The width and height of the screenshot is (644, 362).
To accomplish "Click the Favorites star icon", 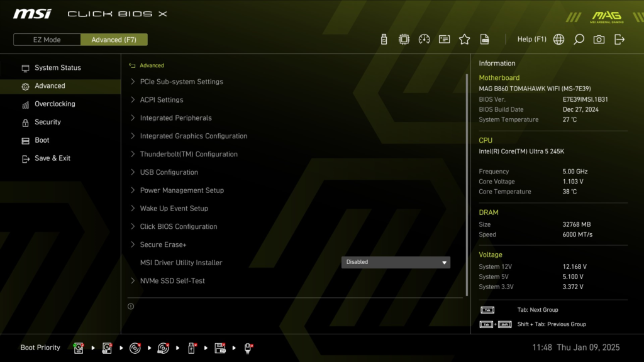I will [x=464, y=39].
